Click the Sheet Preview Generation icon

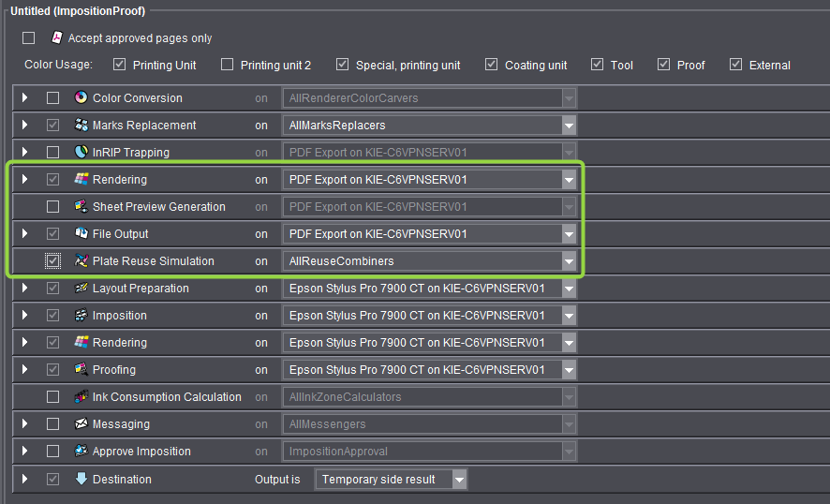click(81, 207)
